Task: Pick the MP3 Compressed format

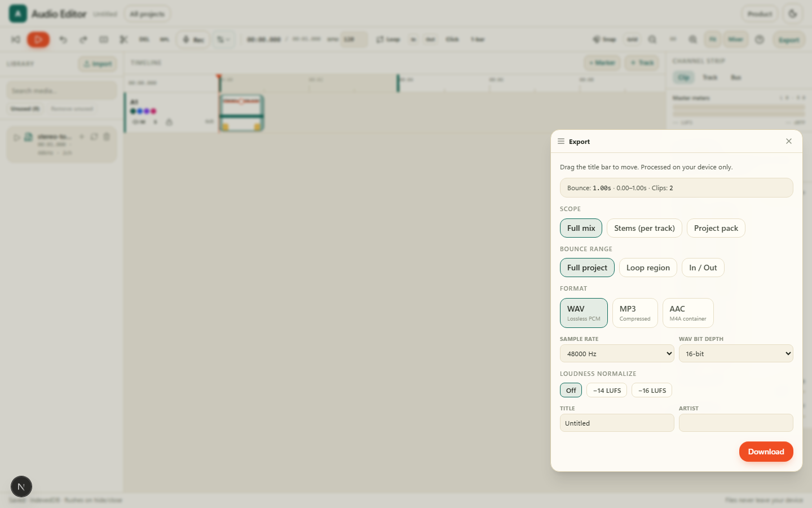Action: point(635,313)
